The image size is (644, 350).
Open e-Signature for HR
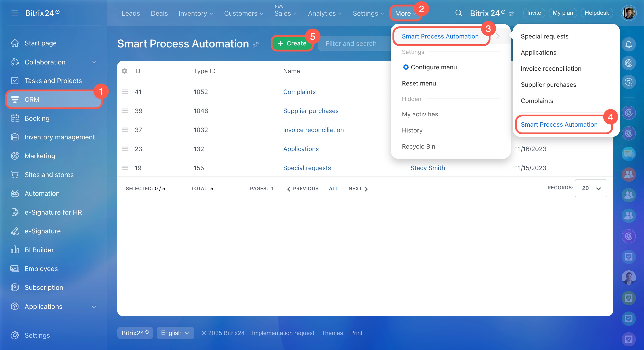[54, 212]
